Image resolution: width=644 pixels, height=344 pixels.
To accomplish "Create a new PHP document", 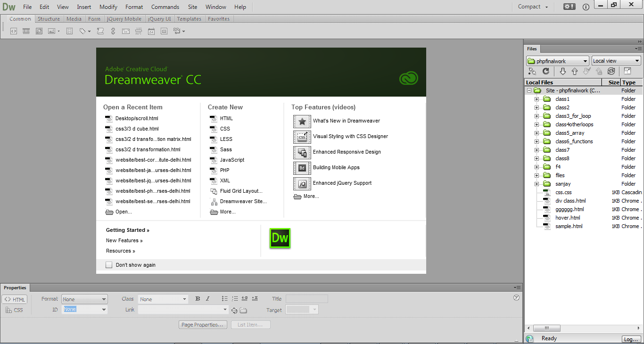I will click(224, 170).
